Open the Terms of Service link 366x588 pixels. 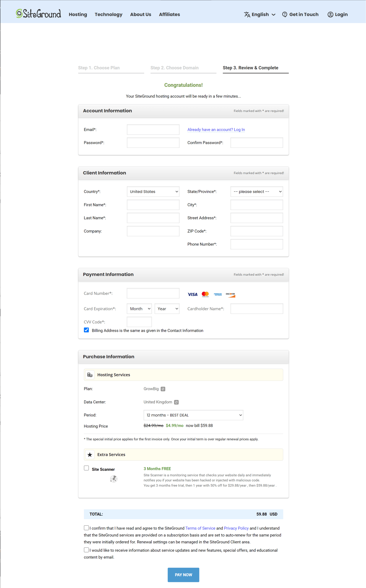(x=200, y=528)
